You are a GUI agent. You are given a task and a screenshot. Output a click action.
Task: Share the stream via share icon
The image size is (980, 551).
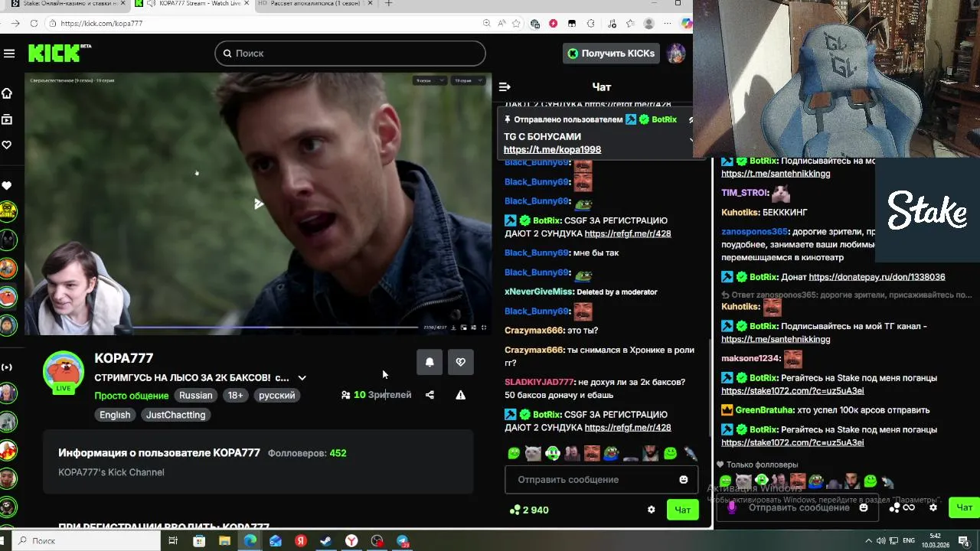click(430, 395)
